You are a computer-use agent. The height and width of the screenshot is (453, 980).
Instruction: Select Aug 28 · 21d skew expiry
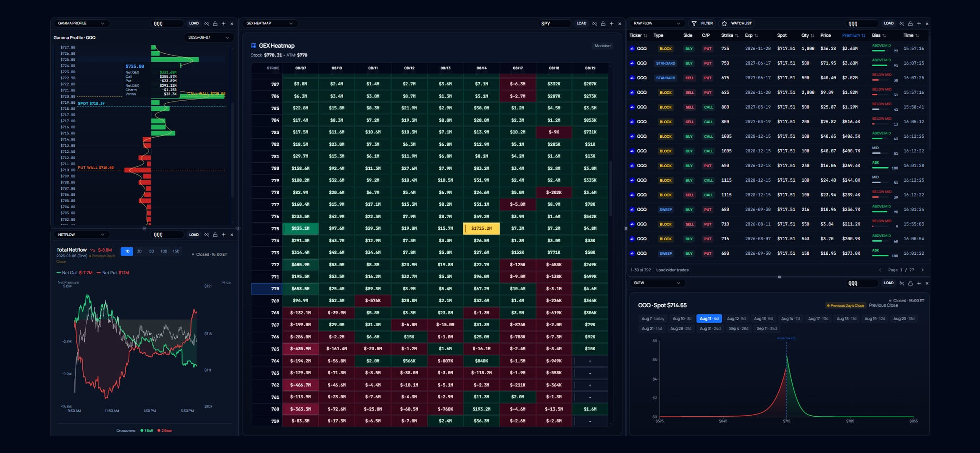(x=680, y=328)
